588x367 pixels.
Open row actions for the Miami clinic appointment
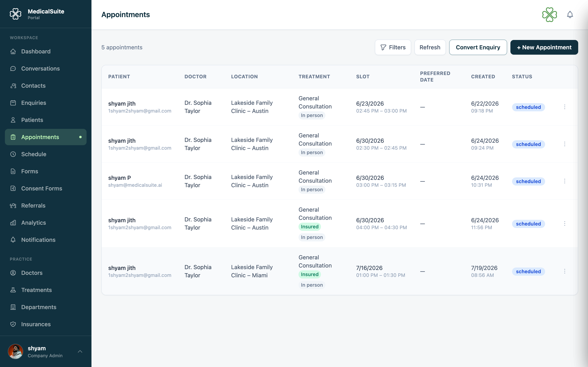pos(565,271)
